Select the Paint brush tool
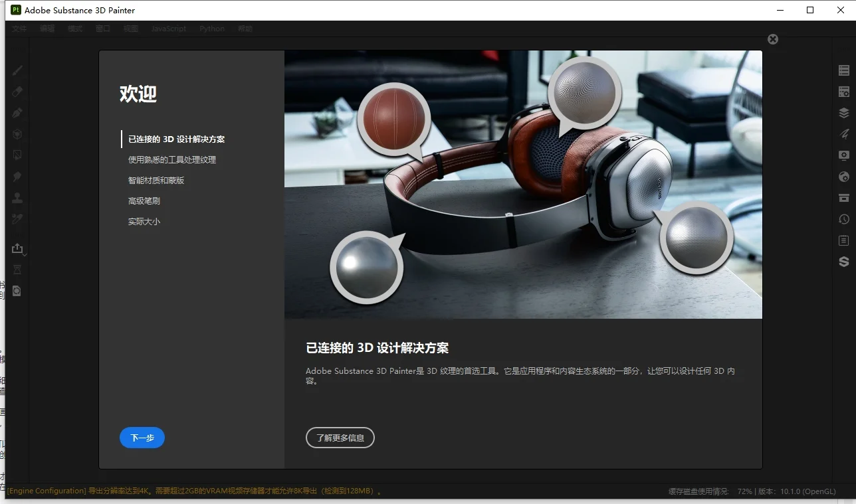Viewport: 856px width, 504px height. [17, 70]
